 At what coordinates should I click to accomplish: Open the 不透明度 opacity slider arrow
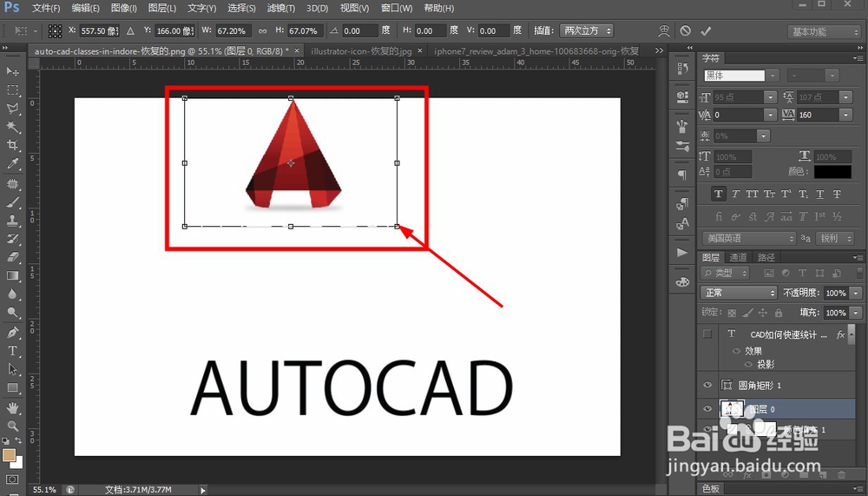click(856, 293)
